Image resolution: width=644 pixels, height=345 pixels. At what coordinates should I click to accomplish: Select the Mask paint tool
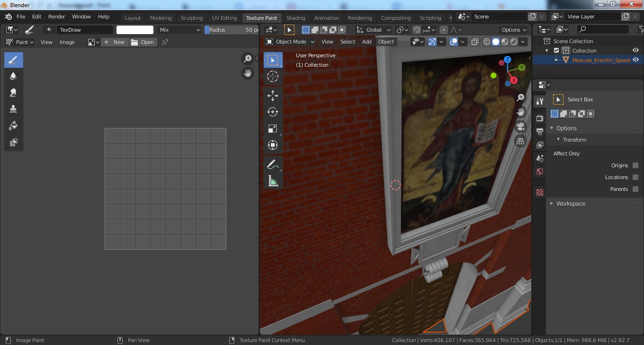coord(13,142)
